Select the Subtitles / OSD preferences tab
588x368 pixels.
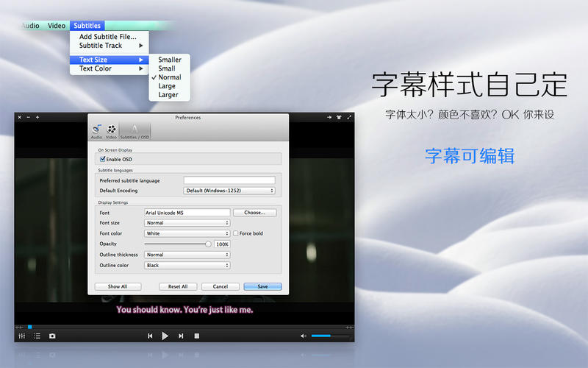coord(135,132)
